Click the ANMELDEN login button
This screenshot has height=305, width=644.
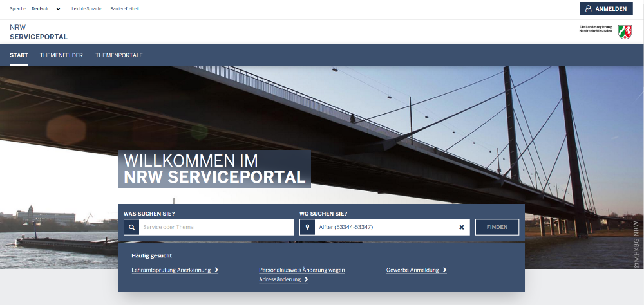click(606, 8)
